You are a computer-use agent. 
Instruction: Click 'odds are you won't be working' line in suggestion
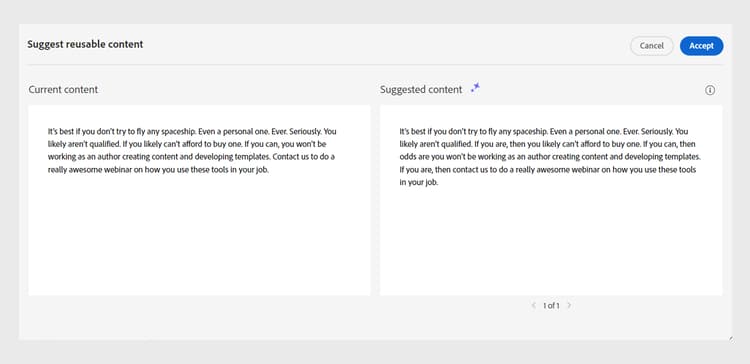point(550,157)
